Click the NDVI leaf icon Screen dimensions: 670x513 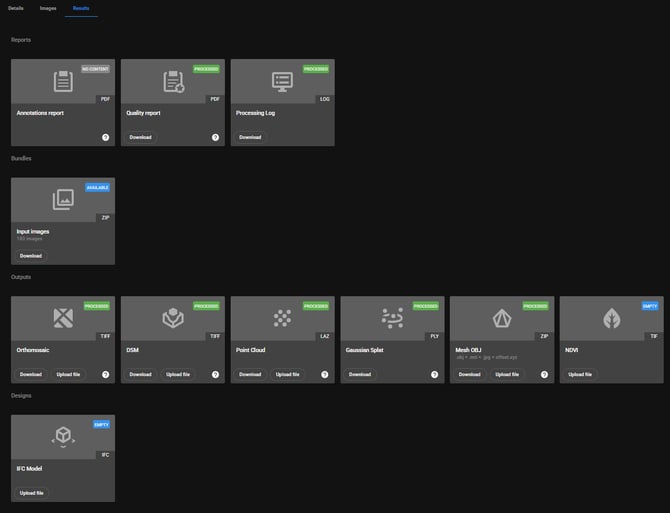tap(612, 318)
